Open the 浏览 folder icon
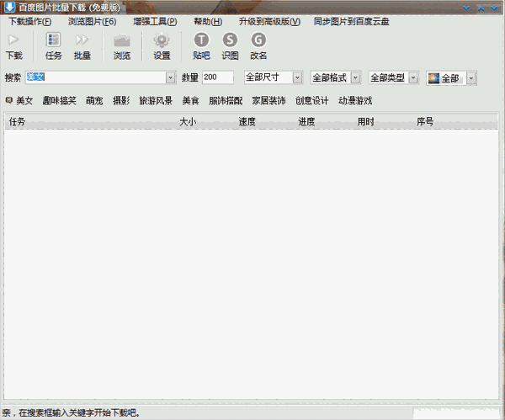This screenshot has height=420, width=505. coord(122,40)
